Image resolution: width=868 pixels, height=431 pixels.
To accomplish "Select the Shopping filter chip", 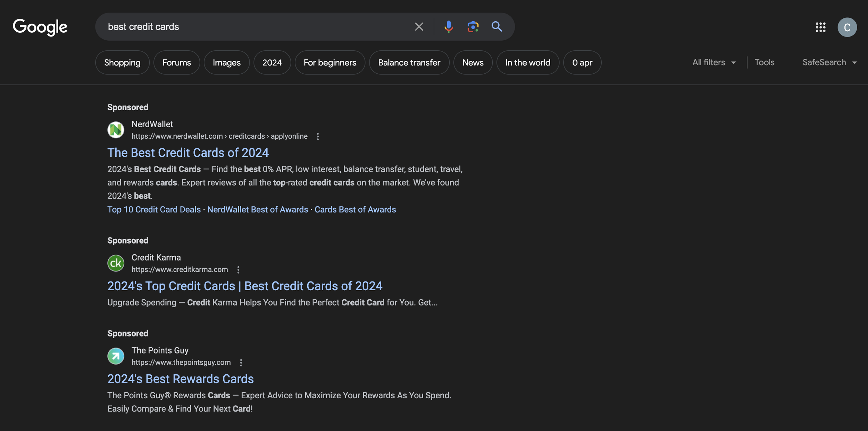I will coord(122,63).
